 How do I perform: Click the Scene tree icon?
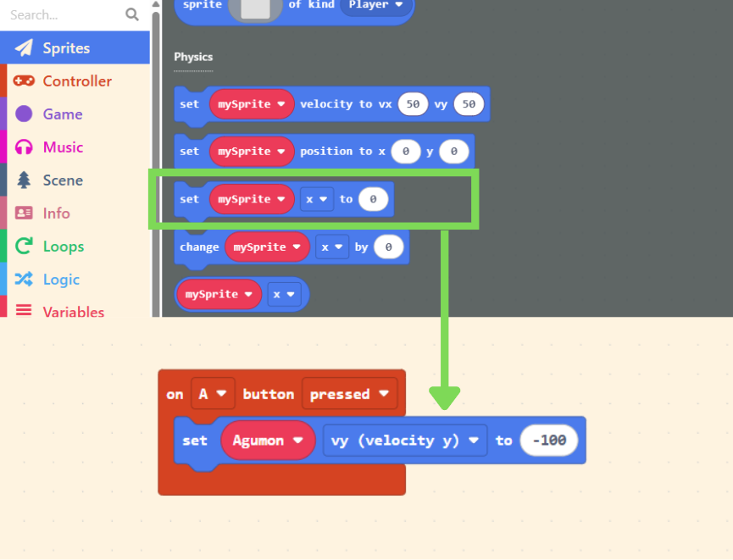coord(24,180)
